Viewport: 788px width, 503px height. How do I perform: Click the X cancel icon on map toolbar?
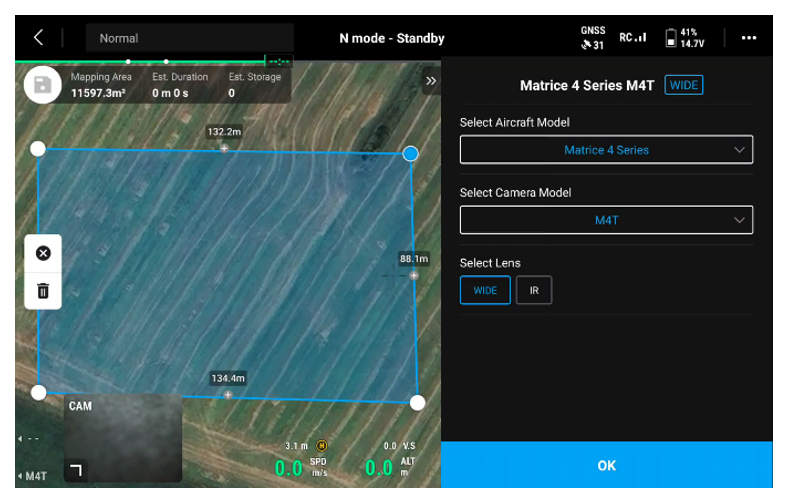click(x=43, y=253)
